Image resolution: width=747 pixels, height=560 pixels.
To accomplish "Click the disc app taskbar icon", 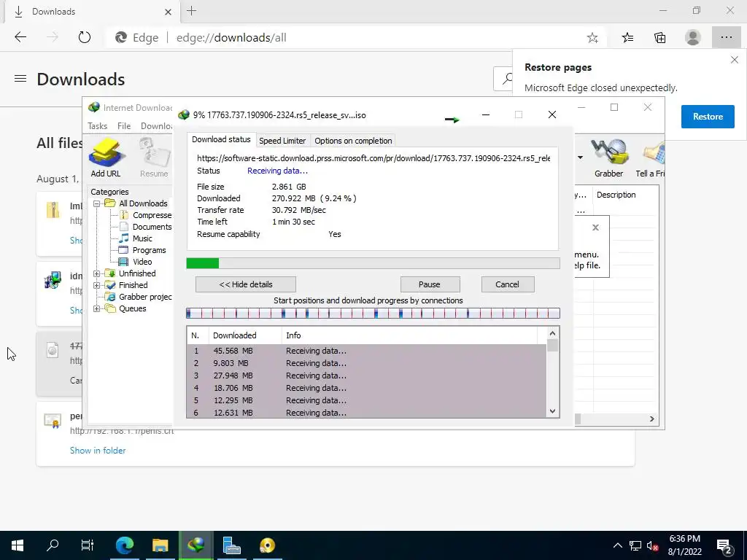I will 267,545.
